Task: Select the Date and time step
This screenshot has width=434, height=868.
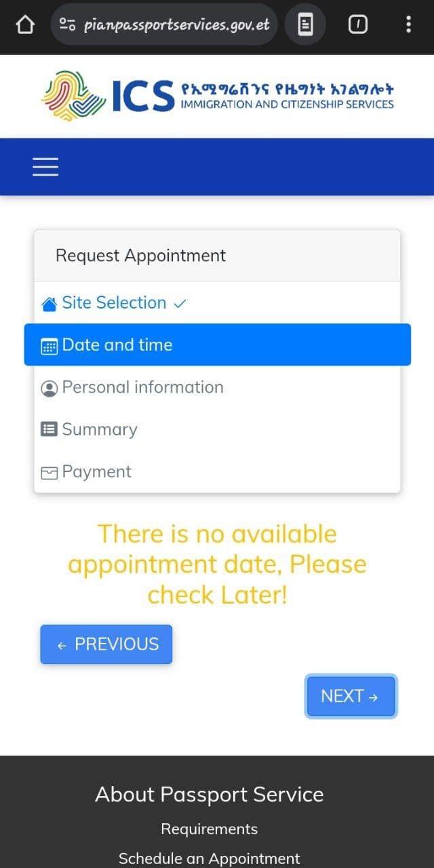Action: coord(217,344)
